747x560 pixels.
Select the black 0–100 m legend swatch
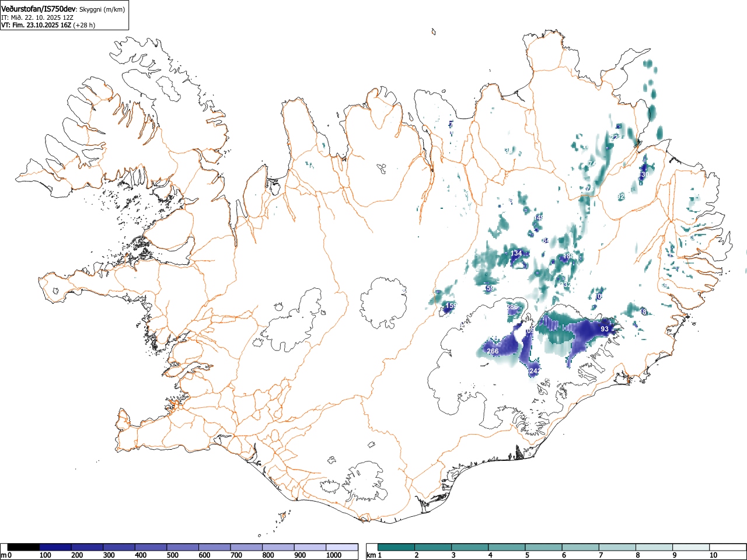click(x=24, y=547)
